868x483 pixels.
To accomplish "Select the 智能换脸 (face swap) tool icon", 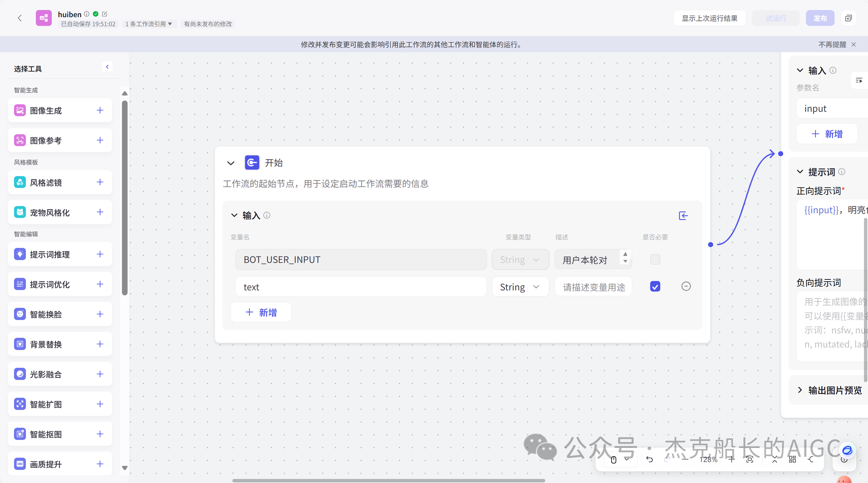I will tap(20, 314).
